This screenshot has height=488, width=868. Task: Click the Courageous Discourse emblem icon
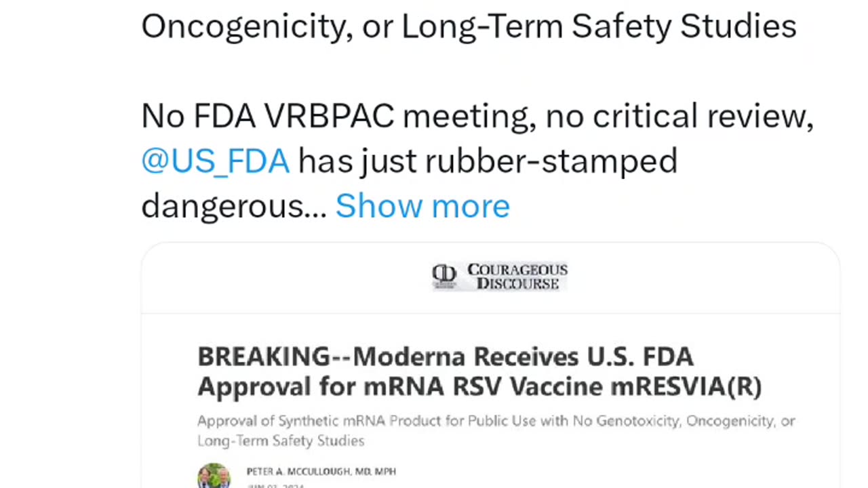(445, 276)
